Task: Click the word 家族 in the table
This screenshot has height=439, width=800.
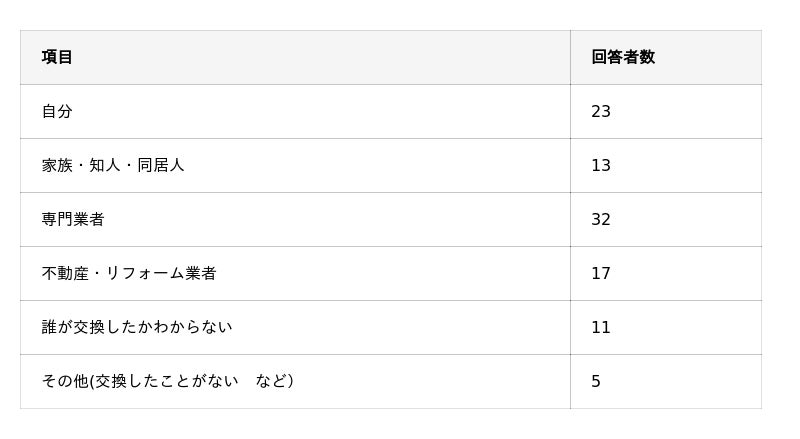Action: 57,165
